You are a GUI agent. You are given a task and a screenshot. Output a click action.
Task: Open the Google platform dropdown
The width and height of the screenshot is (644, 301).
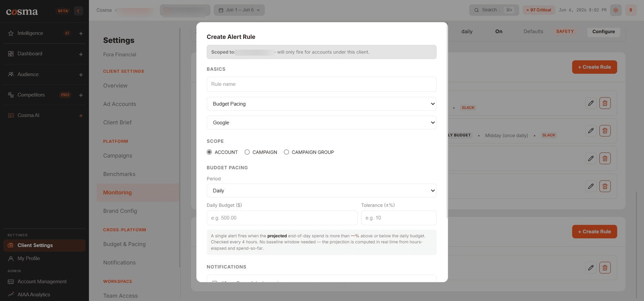pos(321,123)
